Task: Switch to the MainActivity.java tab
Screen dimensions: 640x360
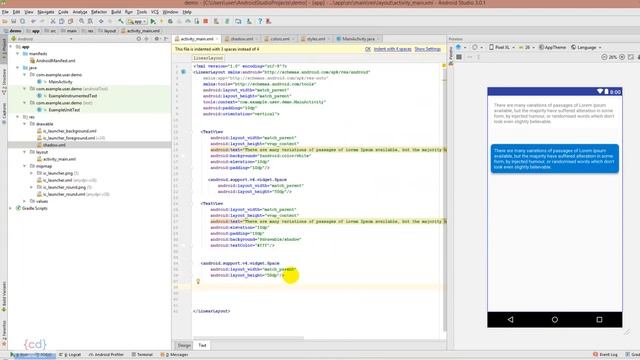Action: 358,39
